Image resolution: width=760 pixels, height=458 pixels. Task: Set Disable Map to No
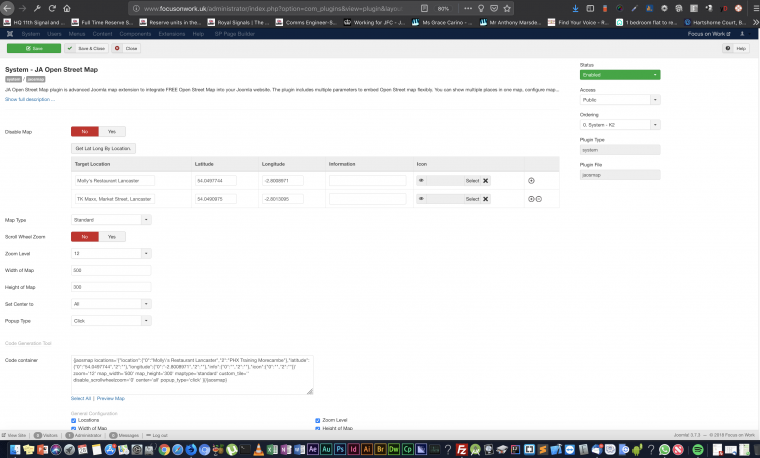click(85, 131)
